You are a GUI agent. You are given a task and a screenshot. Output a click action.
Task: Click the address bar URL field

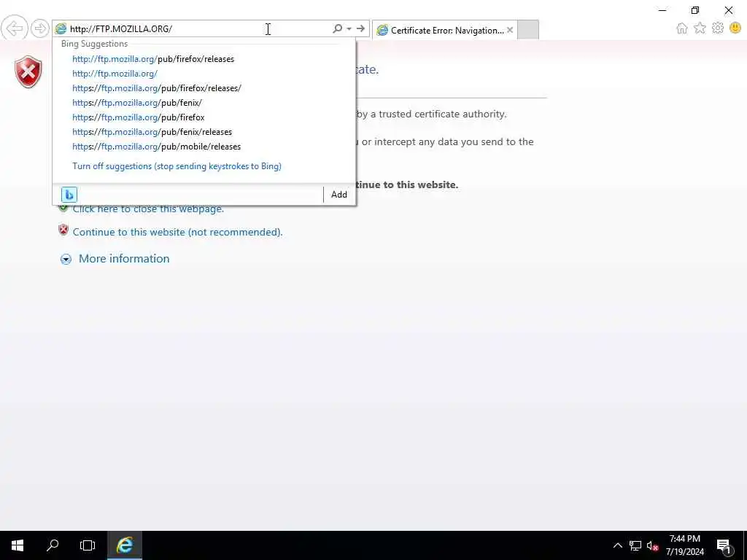tap(200, 28)
